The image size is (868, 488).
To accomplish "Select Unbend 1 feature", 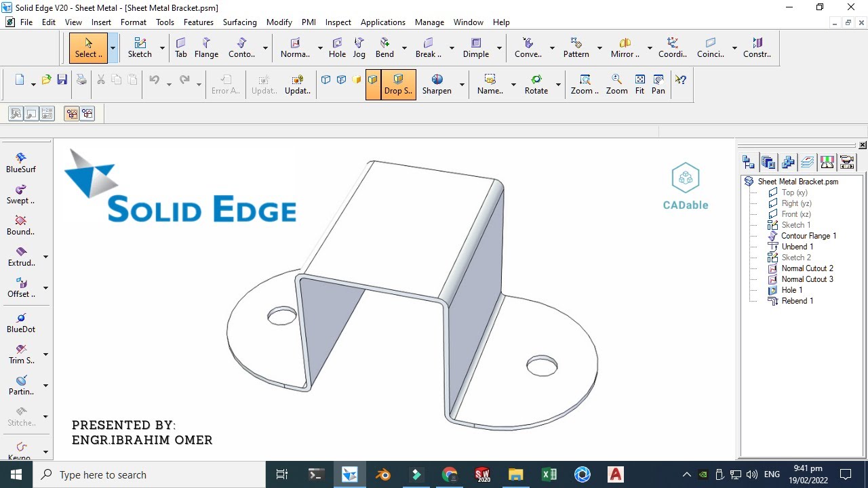I will [x=797, y=247].
